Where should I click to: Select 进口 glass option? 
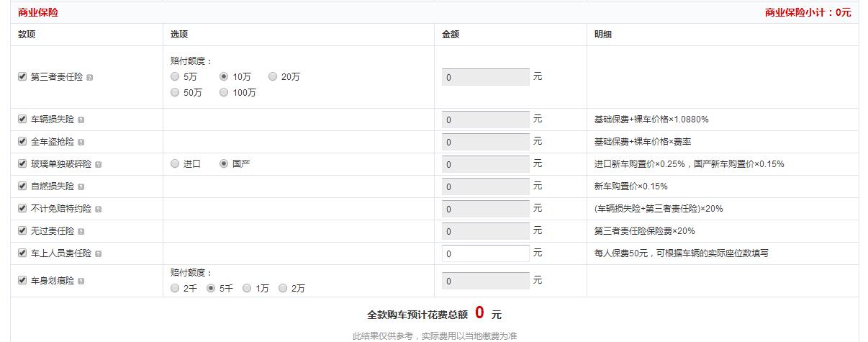(175, 164)
